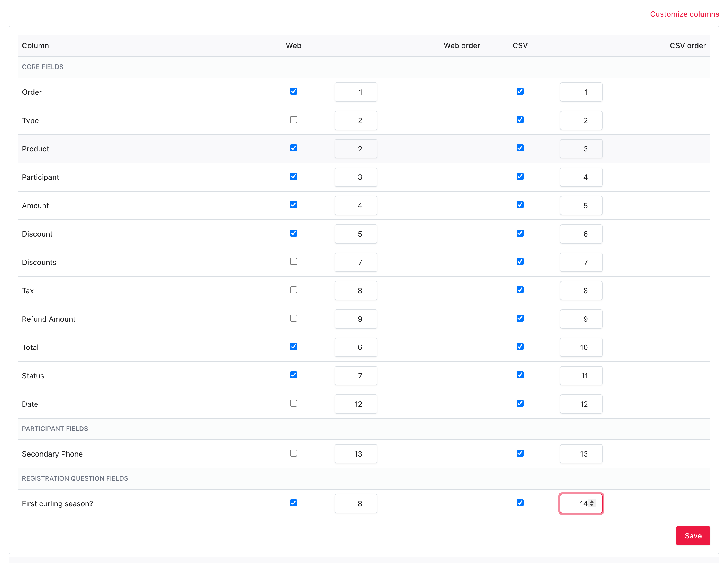Focus Web order field for Order
This screenshot has width=728, height=563.
[356, 92]
